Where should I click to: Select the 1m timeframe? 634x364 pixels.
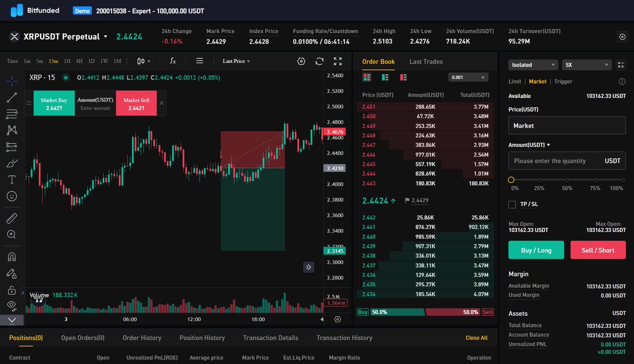(x=27, y=61)
